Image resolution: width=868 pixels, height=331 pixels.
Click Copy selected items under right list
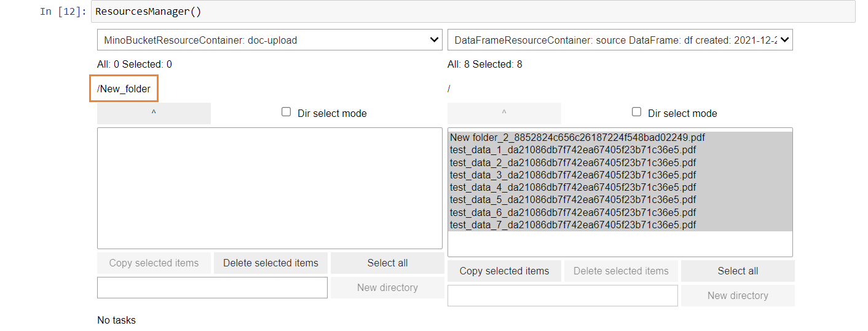pyautogui.click(x=504, y=271)
